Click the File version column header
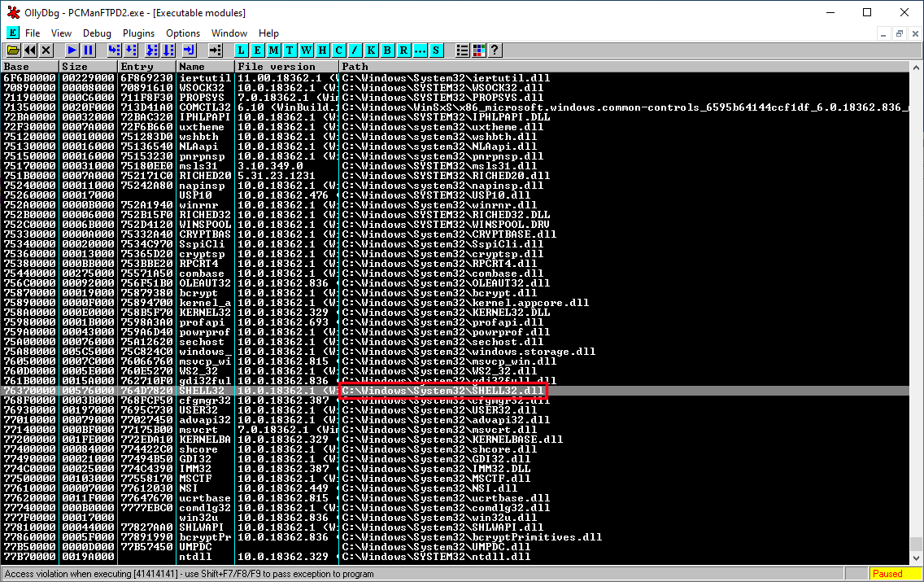Image resolution: width=924 pixels, height=582 pixels. [287, 67]
